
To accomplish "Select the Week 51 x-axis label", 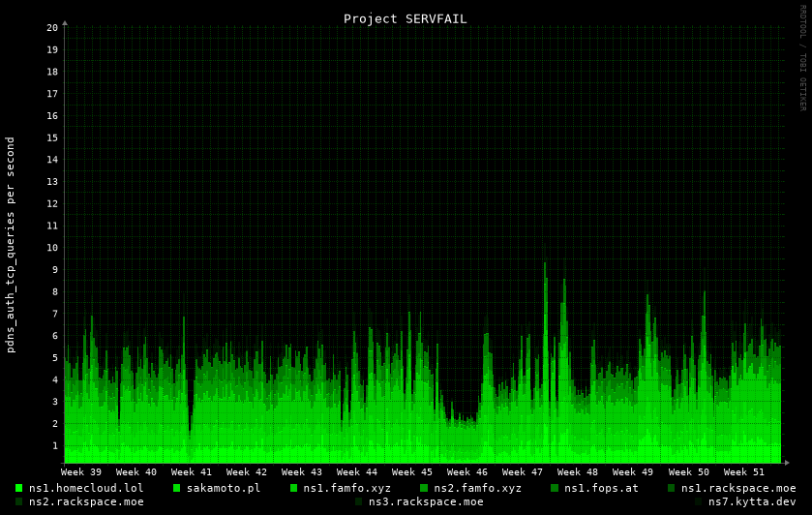I will point(743,472).
